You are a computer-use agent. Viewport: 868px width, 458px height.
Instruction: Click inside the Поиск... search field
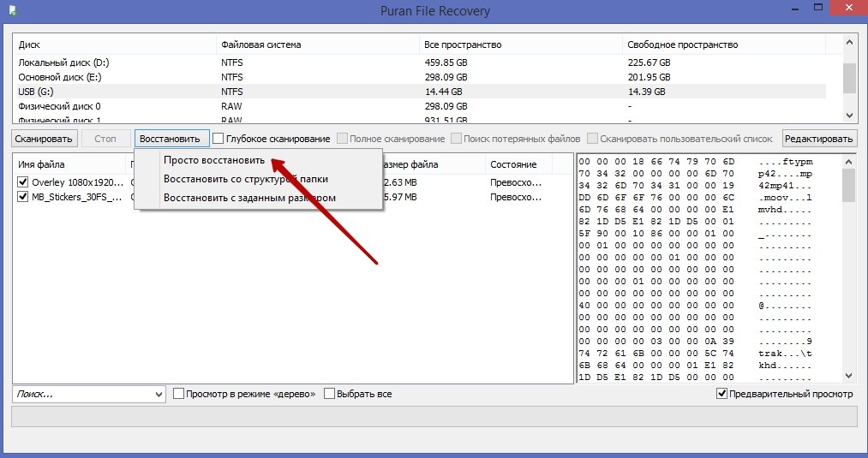(82, 395)
